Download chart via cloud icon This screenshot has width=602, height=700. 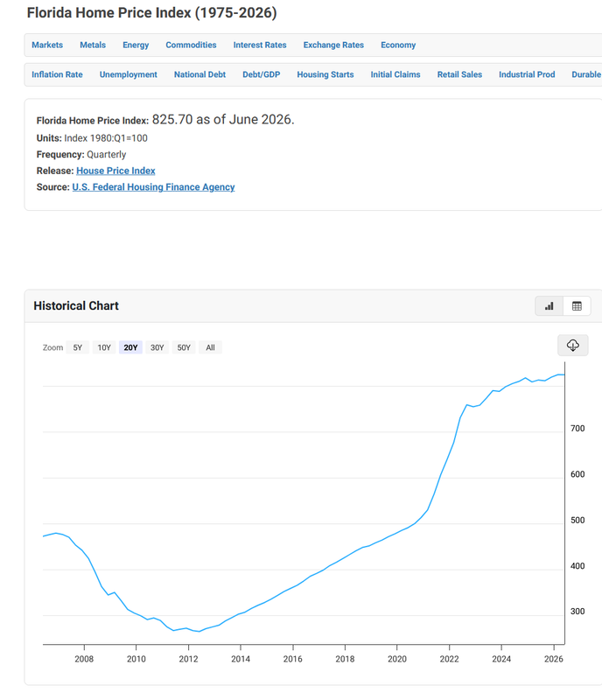pos(573,345)
